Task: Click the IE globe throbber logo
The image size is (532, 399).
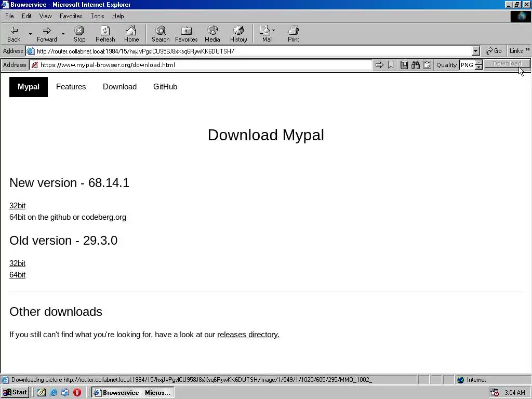Action: click(x=521, y=16)
